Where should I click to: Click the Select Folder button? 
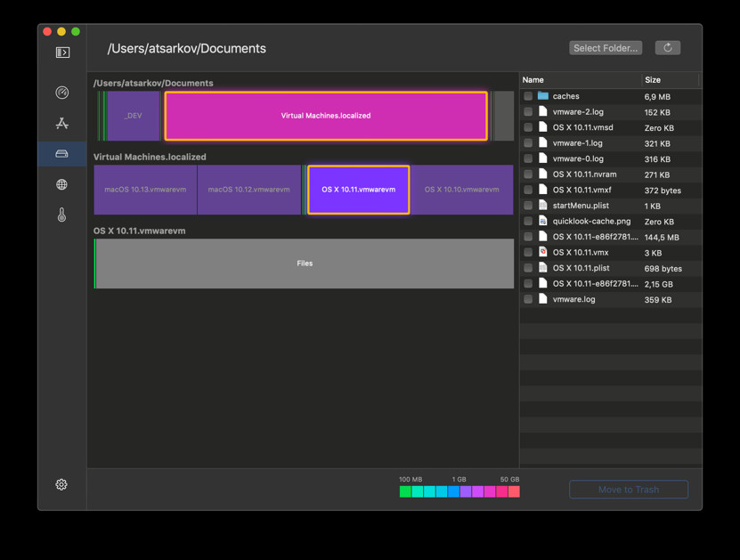point(606,48)
